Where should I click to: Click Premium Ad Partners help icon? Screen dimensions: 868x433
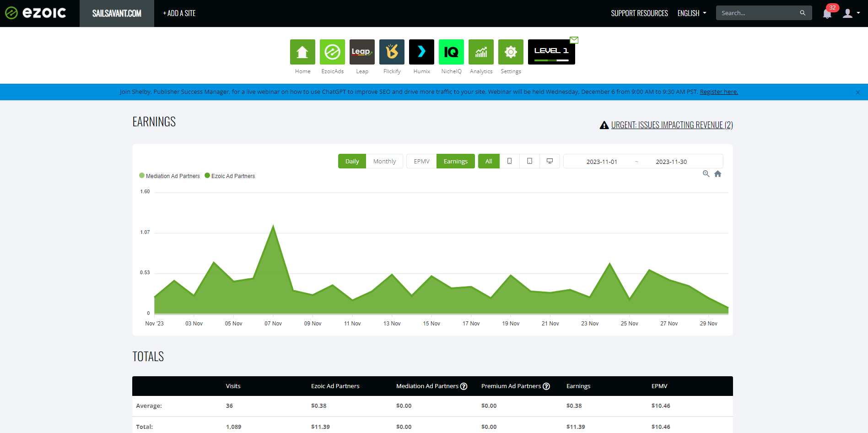click(546, 386)
